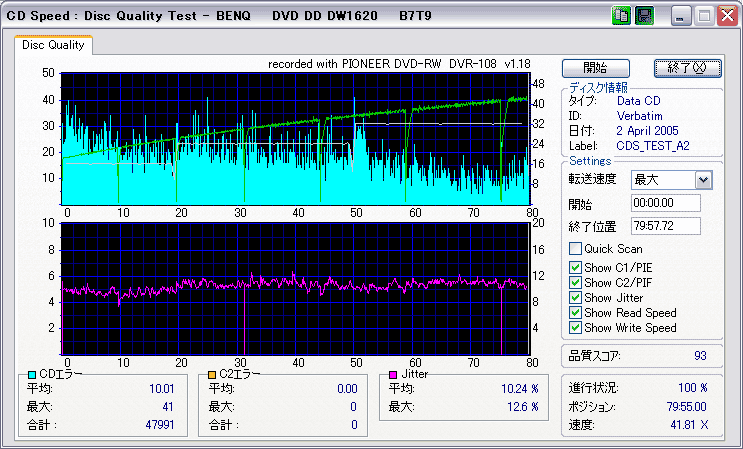Minimize the CD Speed window
743x449 pixels.
680,17
